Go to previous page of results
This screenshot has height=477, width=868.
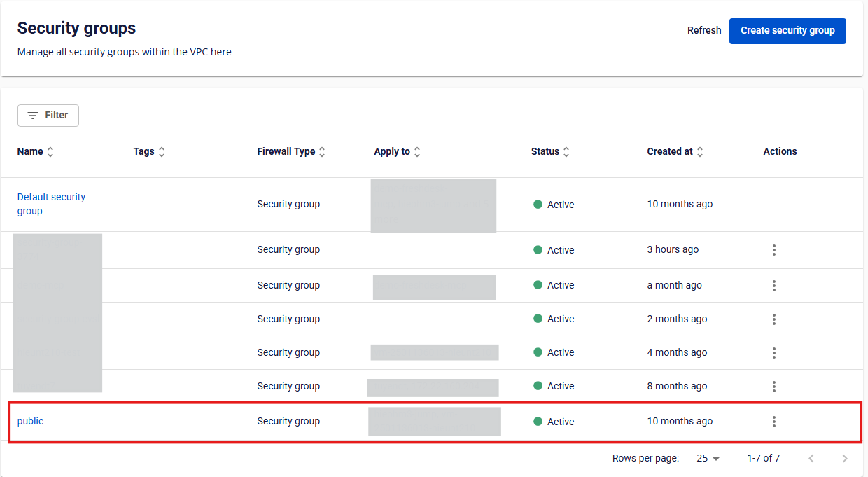coord(811,459)
